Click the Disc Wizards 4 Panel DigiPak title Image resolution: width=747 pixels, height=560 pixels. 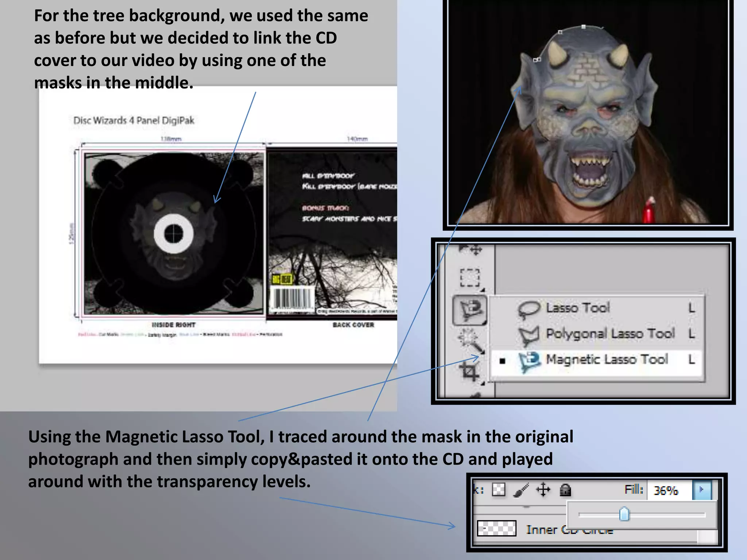(x=134, y=120)
